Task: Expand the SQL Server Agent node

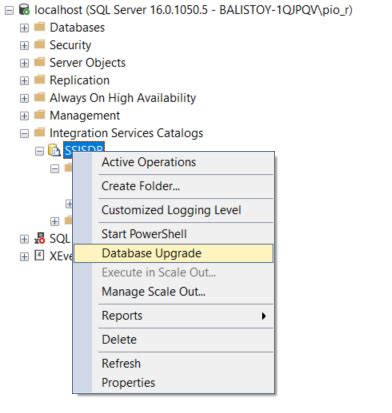Action: point(24,239)
